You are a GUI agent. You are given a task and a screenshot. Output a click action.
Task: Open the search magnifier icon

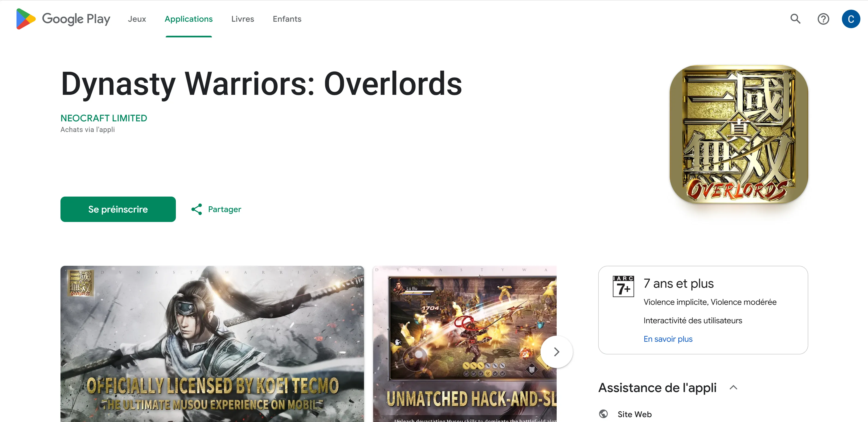[x=795, y=19]
